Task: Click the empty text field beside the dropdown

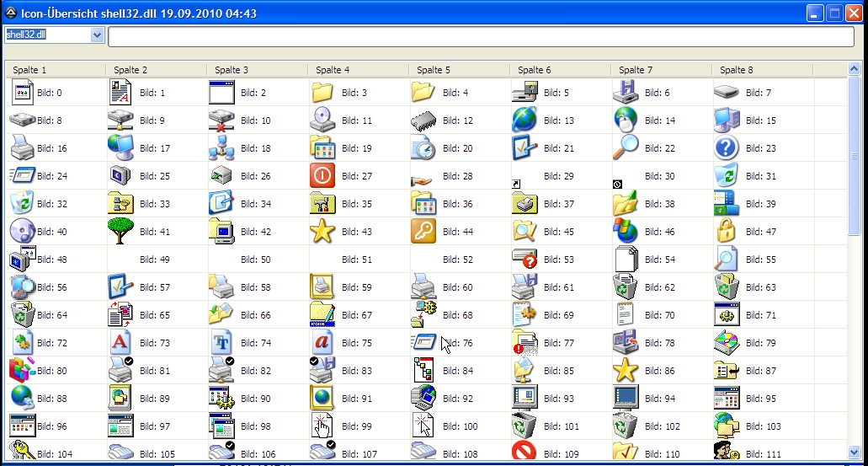Action: pos(480,36)
